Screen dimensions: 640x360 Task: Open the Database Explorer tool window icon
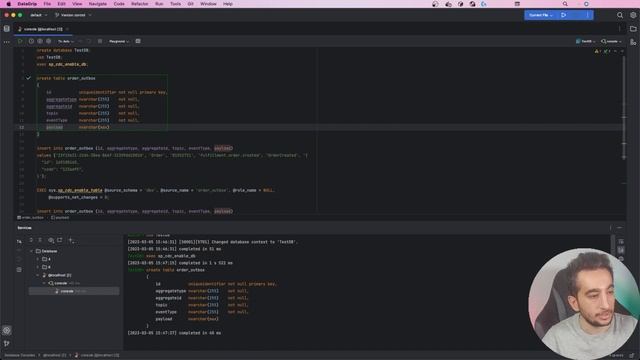[7, 29]
